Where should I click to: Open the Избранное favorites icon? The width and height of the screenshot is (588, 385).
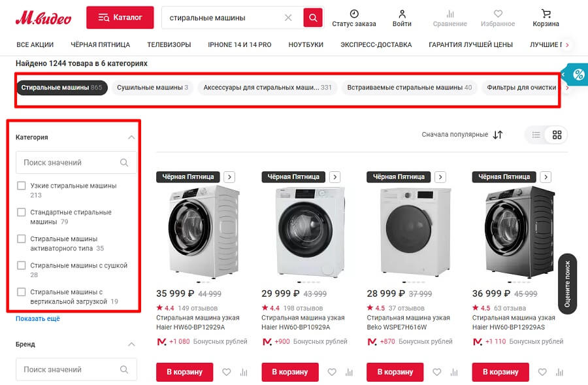click(498, 14)
